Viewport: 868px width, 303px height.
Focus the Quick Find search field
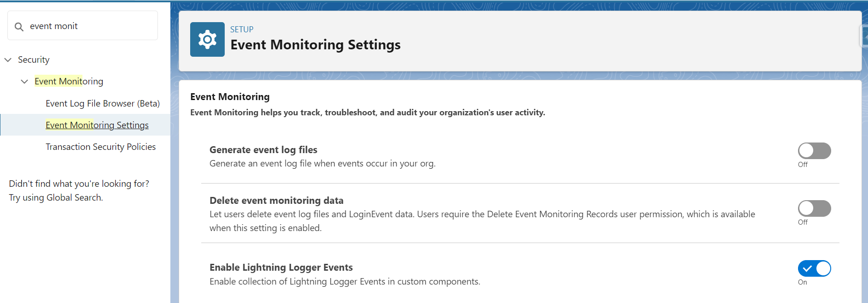pyautogui.click(x=83, y=26)
